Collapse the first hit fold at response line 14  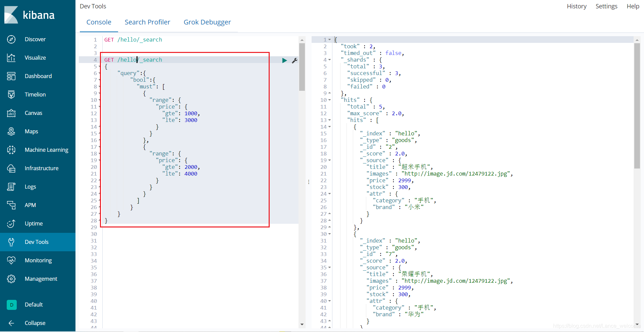click(x=329, y=127)
